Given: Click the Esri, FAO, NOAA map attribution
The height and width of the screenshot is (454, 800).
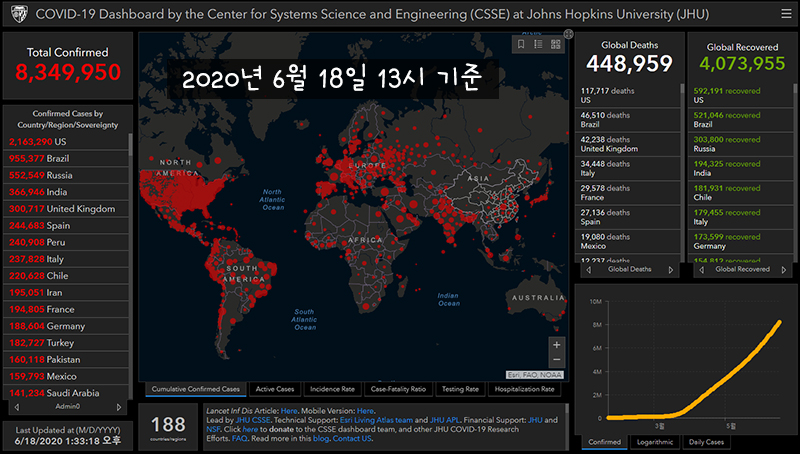Looking at the screenshot, I should click(x=535, y=375).
